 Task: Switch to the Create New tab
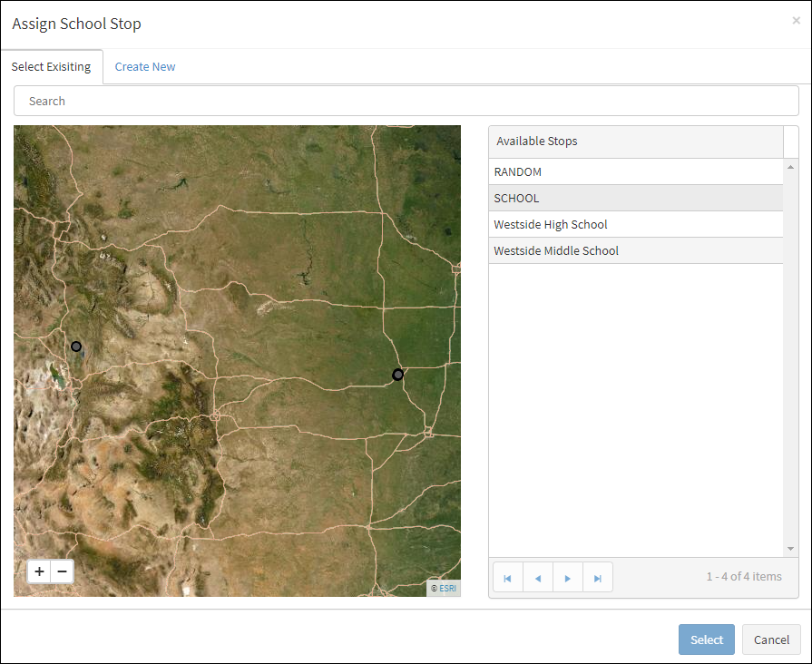point(145,67)
